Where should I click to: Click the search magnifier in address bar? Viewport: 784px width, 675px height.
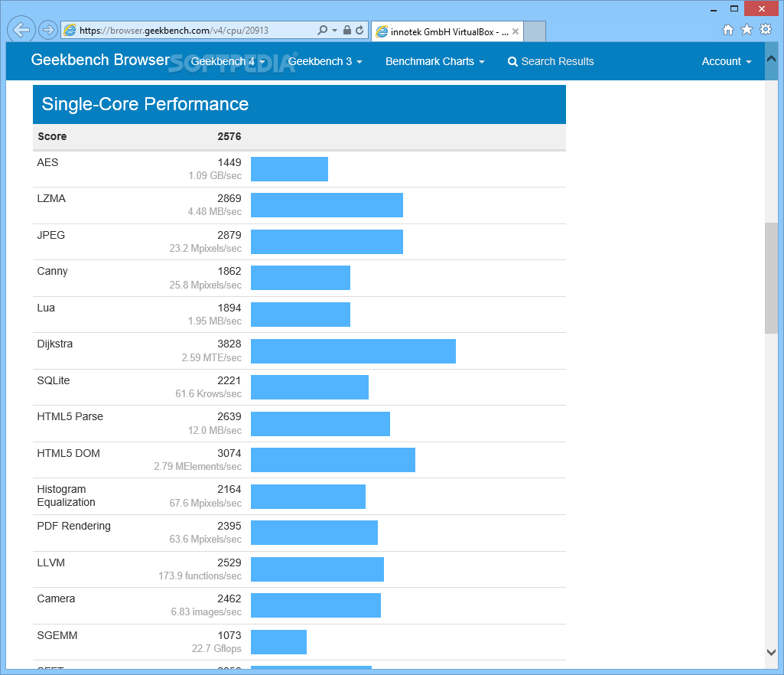[x=323, y=30]
